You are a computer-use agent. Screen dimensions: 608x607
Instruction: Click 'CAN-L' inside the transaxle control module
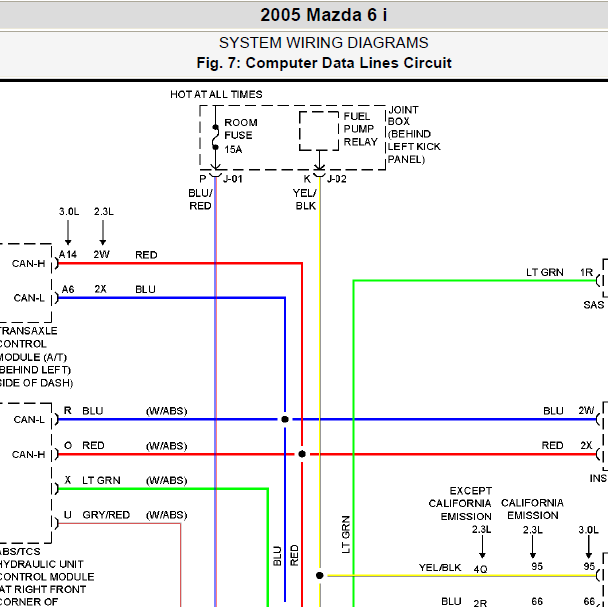(x=29, y=298)
